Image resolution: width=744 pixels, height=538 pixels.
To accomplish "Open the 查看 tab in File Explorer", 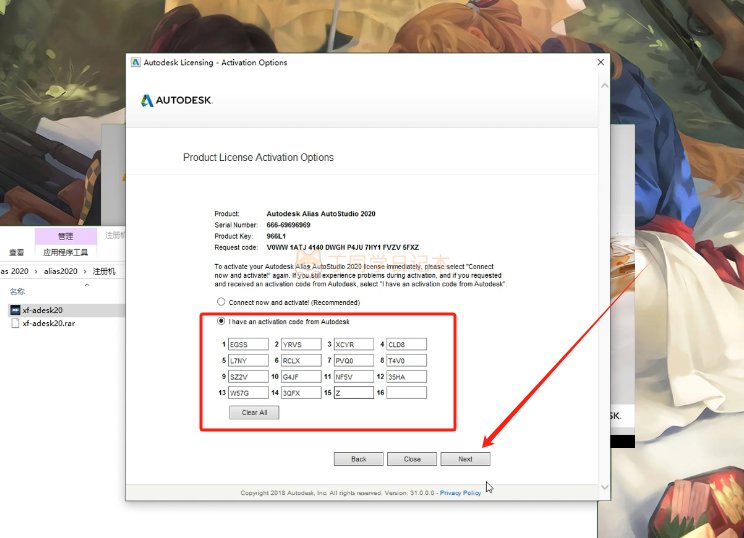I will tap(17, 252).
